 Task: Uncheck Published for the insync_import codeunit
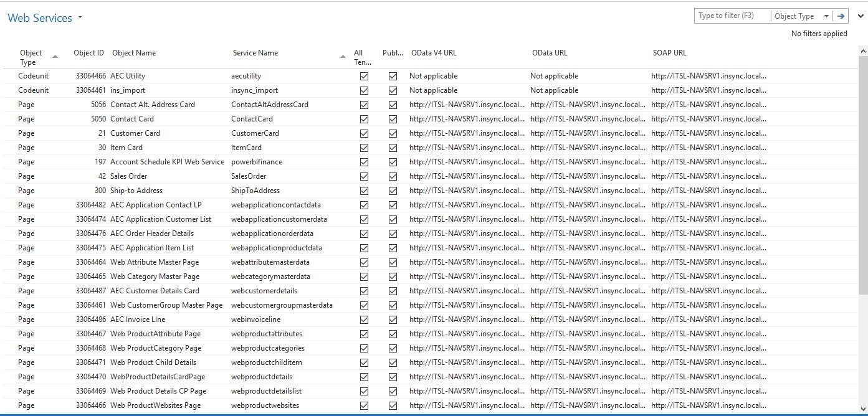pyautogui.click(x=393, y=90)
